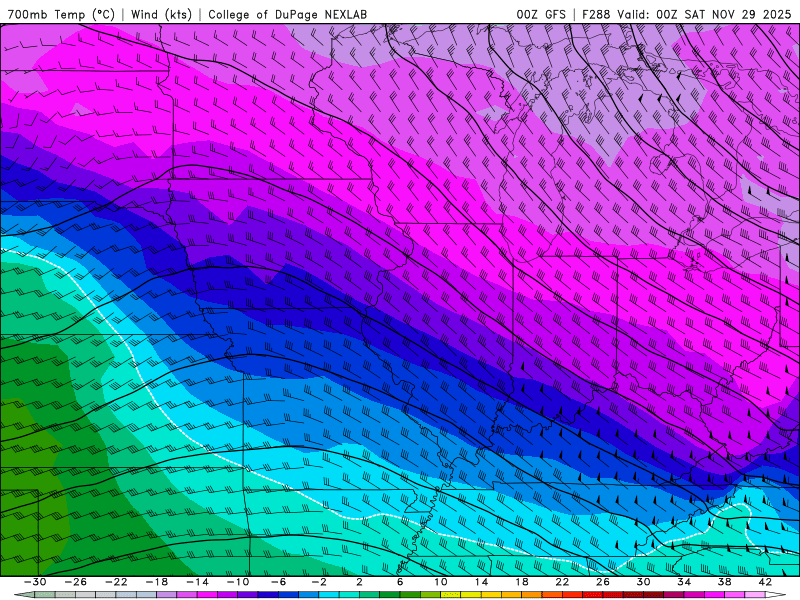Pick the yellow dotted swatch right of 10
Image resolution: width=800 pixels, height=600 pixels.
point(450,595)
